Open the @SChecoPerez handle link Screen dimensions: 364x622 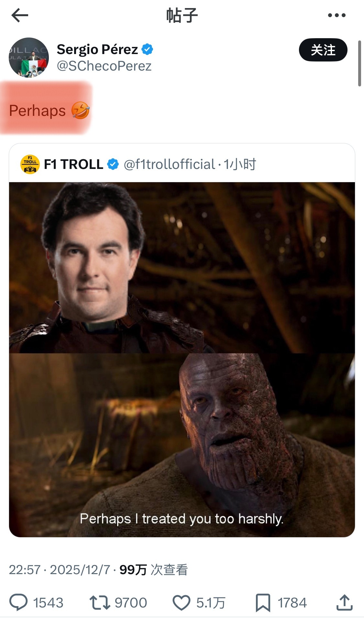pyautogui.click(x=104, y=66)
